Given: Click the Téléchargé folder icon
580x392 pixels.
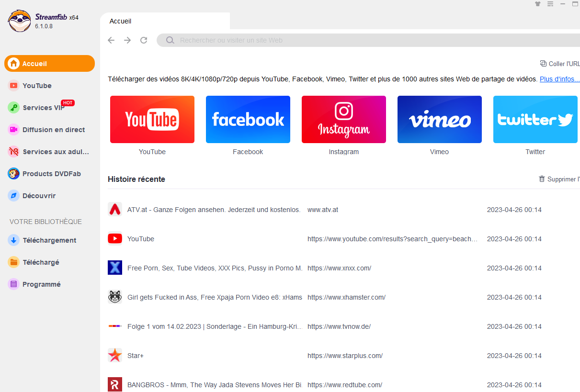Looking at the screenshot, I should tap(14, 262).
